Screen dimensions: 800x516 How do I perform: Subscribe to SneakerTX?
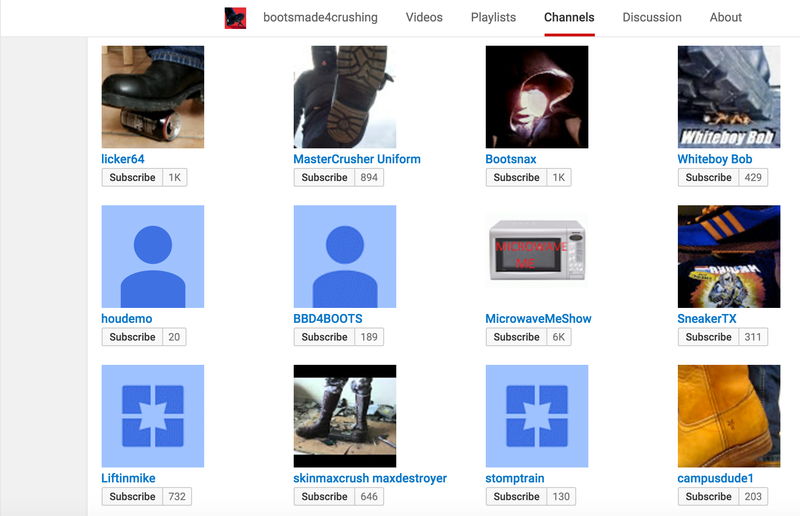pyautogui.click(x=708, y=337)
